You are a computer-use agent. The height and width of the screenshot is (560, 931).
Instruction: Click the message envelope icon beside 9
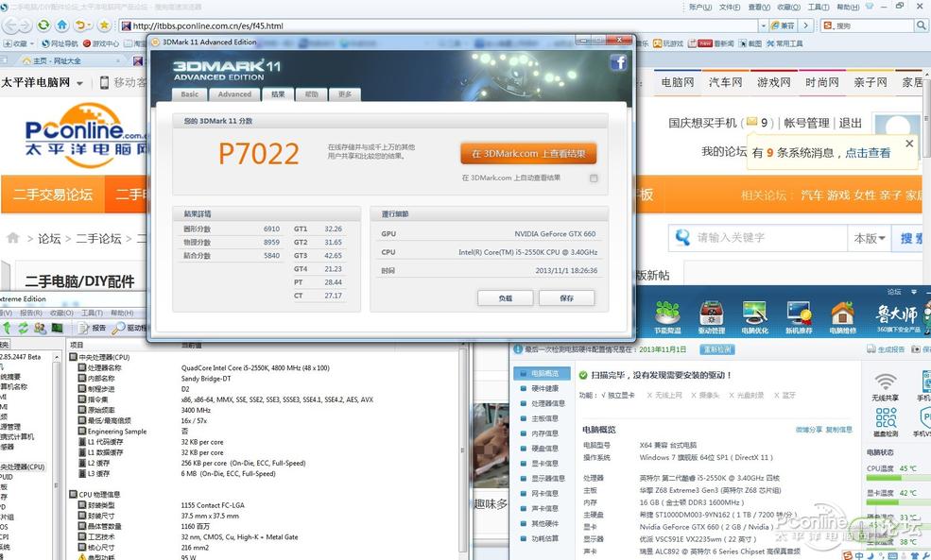[x=751, y=122]
